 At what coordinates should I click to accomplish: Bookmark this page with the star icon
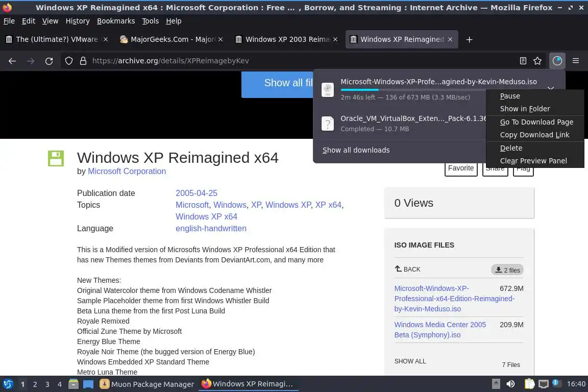537,61
